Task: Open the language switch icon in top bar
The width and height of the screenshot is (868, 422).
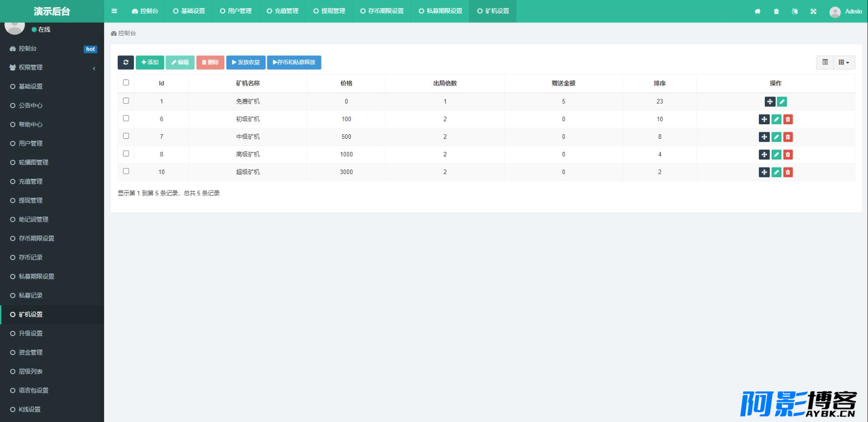Action: click(x=795, y=11)
